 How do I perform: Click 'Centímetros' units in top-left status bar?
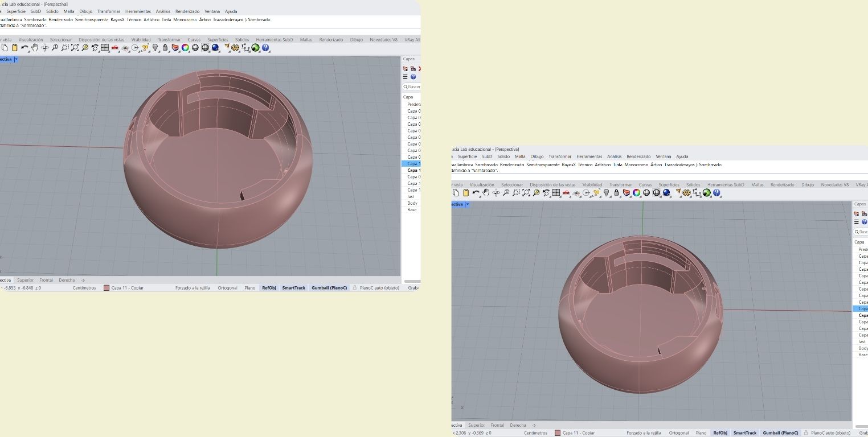[84, 288]
